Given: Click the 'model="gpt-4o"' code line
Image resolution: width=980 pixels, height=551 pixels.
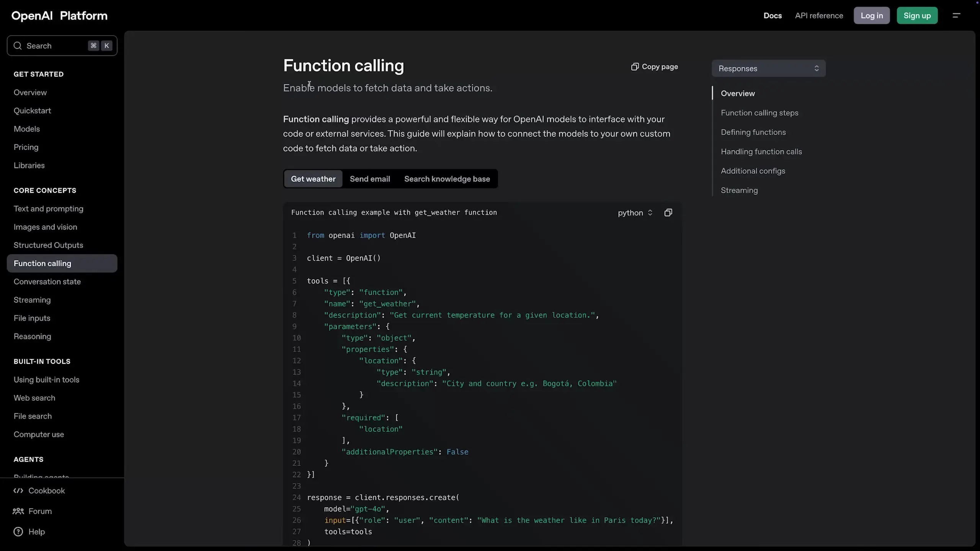Looking at the screenshot, I should point(356,509).
